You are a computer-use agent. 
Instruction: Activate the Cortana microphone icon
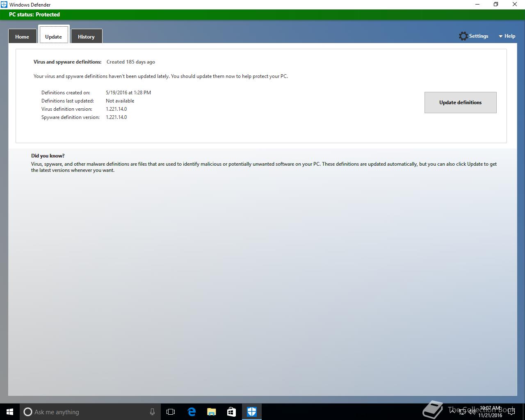pyautogui.click(x=152, y=412)
